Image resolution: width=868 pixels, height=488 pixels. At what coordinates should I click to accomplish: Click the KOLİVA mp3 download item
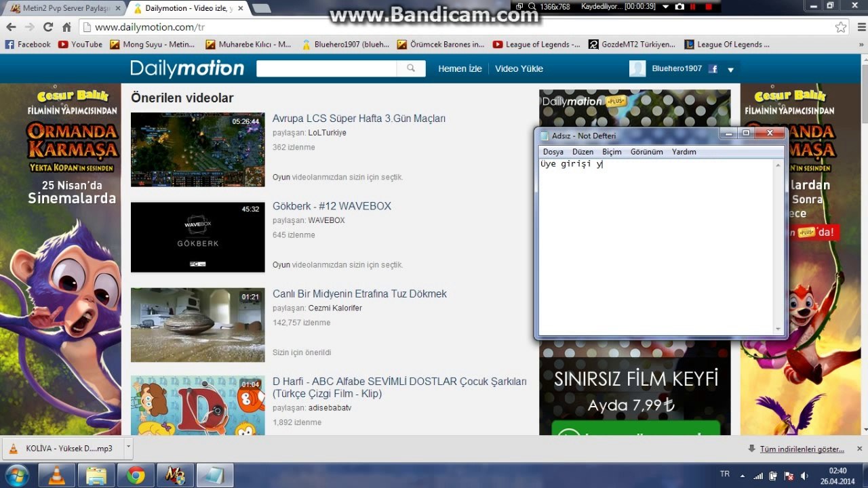62,448
